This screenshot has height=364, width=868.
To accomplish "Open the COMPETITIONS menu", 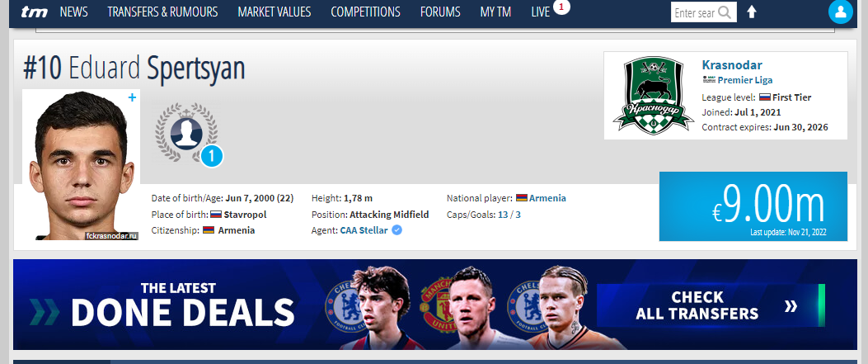I will tap(365, 12).
